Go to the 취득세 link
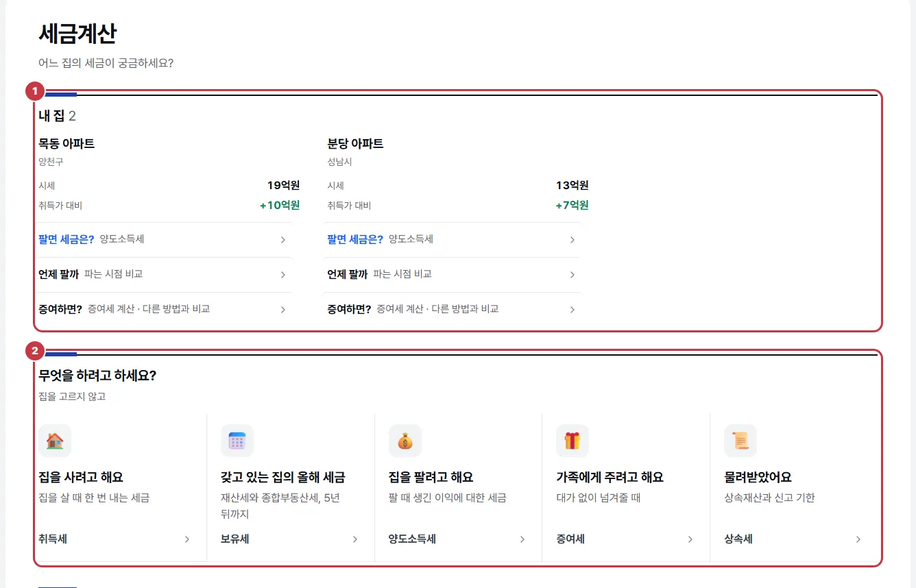Screen dimensions: 916x588 point(53,539)
